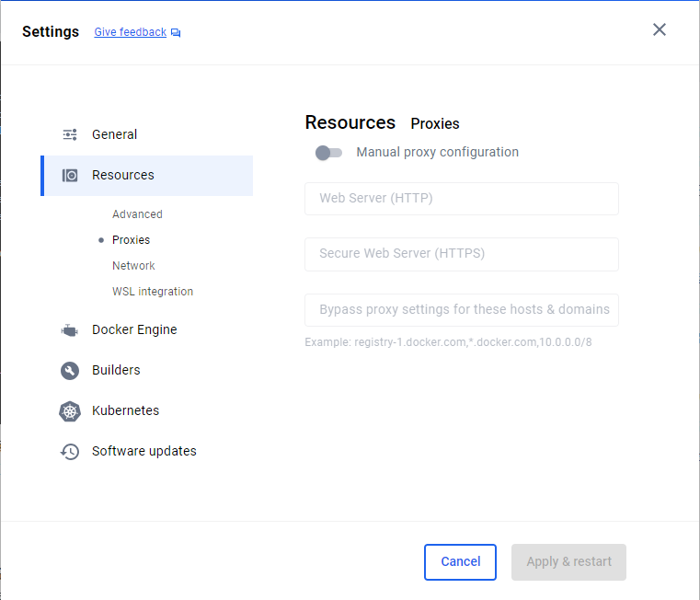
Task: Click the feedback speech bubble icon
Action: (176, 32)
